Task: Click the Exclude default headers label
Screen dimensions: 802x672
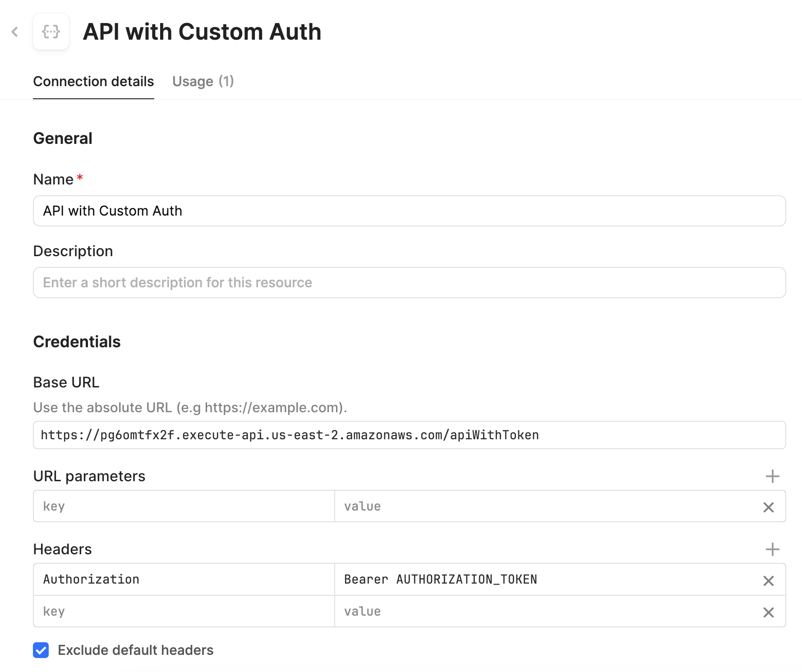Action: [135, 650]
